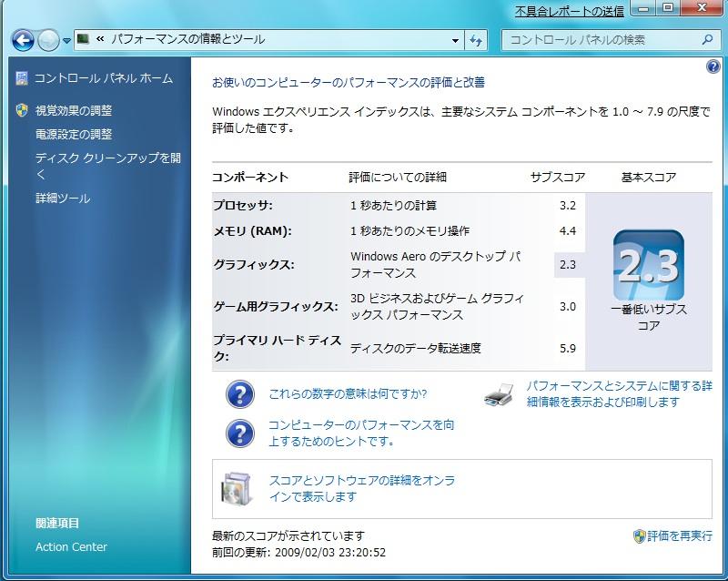Open ディスク クリーンアップを開く link

pyautogui.click(x=107, y=166)
